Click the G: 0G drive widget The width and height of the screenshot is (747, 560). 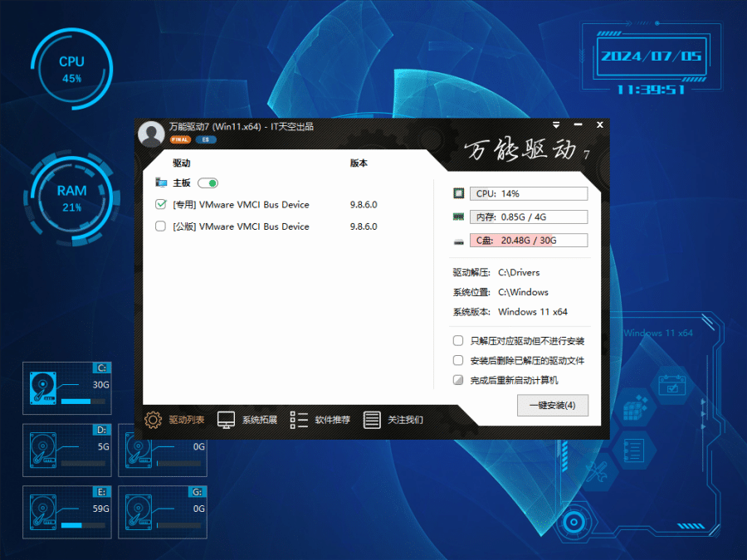pos(163,512)
